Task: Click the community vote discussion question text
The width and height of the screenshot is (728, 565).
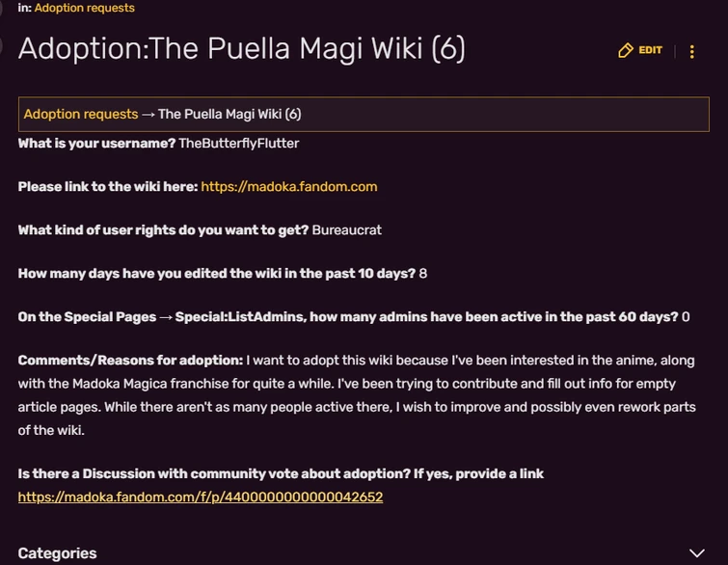Action: coord(281,473)
